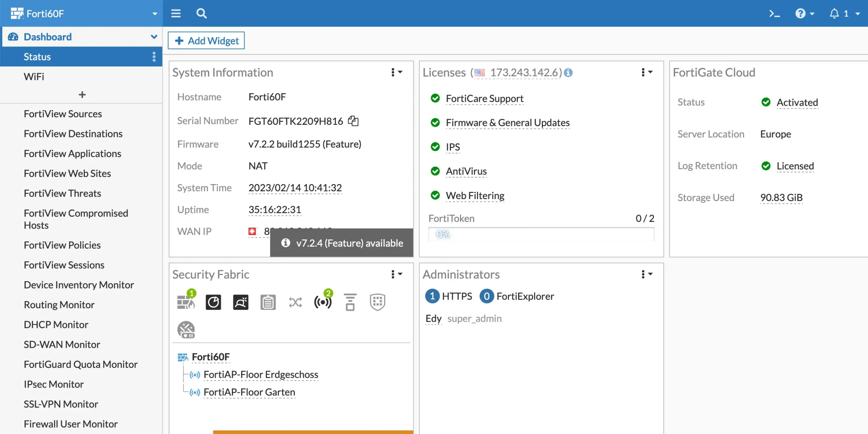868x434 pixels.
Task: Click the administrator Edy
Action: point(433,318)
